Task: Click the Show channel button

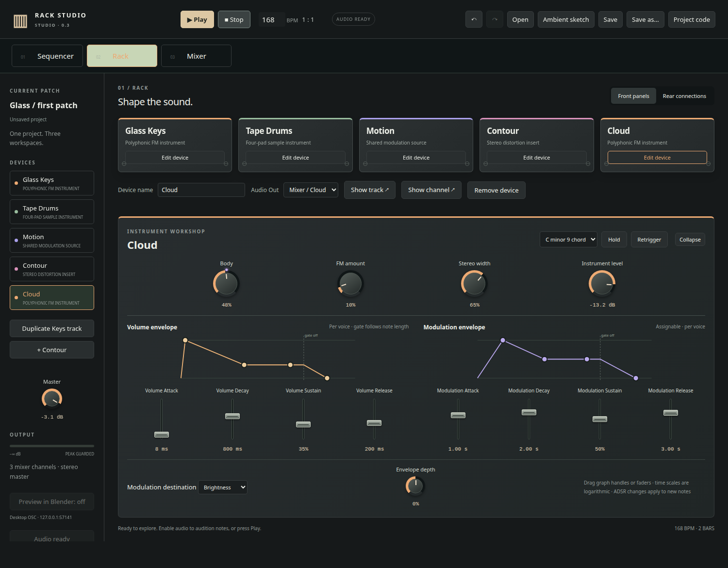Action: pyautogui.click(x=431, y=190)
